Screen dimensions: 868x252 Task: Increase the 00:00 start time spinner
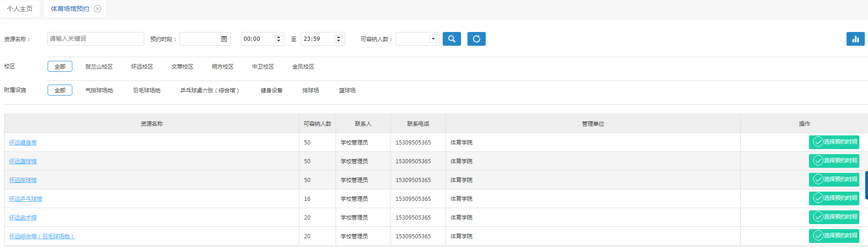point(278,37)
